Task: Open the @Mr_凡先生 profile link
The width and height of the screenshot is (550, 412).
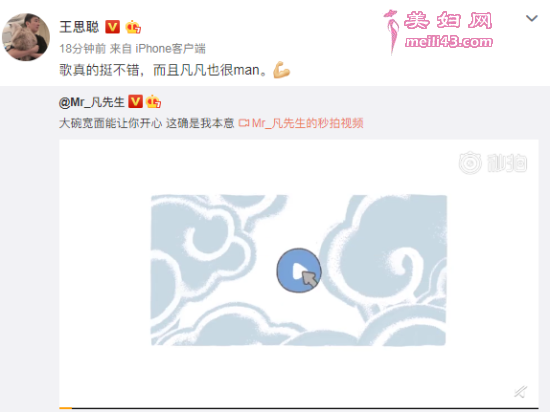Action: click(x=92, y=102)
